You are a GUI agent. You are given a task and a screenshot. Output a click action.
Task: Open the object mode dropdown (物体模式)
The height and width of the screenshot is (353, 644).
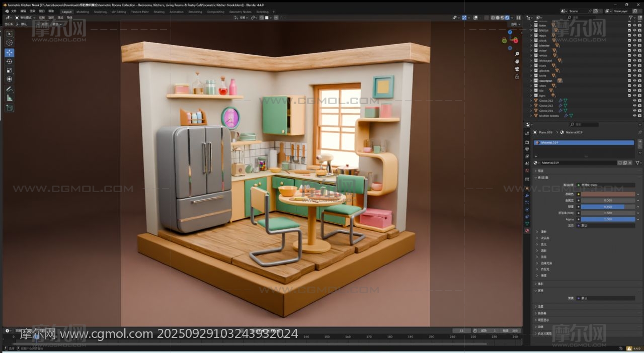click(x=25, y=18)
